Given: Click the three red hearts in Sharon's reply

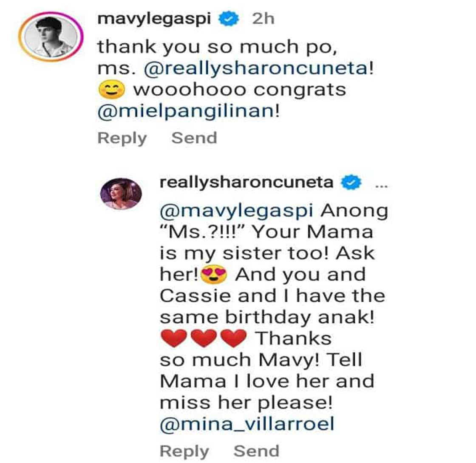Looking at the screenshot, I should [x=204, y=338].
